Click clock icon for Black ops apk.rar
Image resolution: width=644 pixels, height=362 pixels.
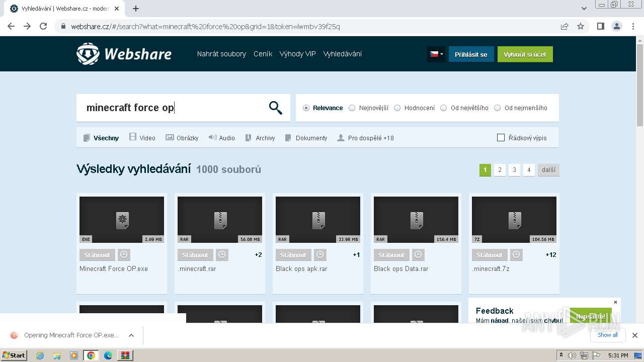coord(320,255)
